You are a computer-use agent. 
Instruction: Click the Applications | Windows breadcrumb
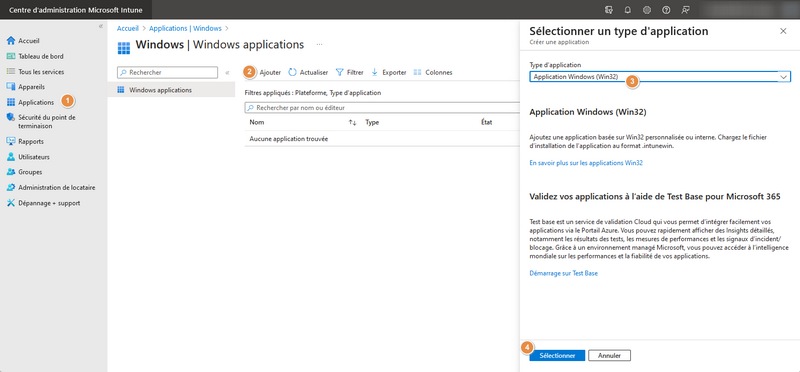tap(185, 29)
